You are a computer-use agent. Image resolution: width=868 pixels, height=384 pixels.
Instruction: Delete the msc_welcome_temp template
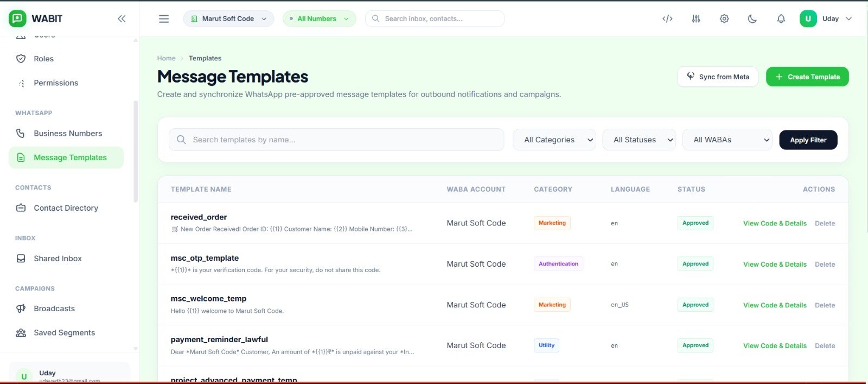pyautogui.click(x=825, y=305)
